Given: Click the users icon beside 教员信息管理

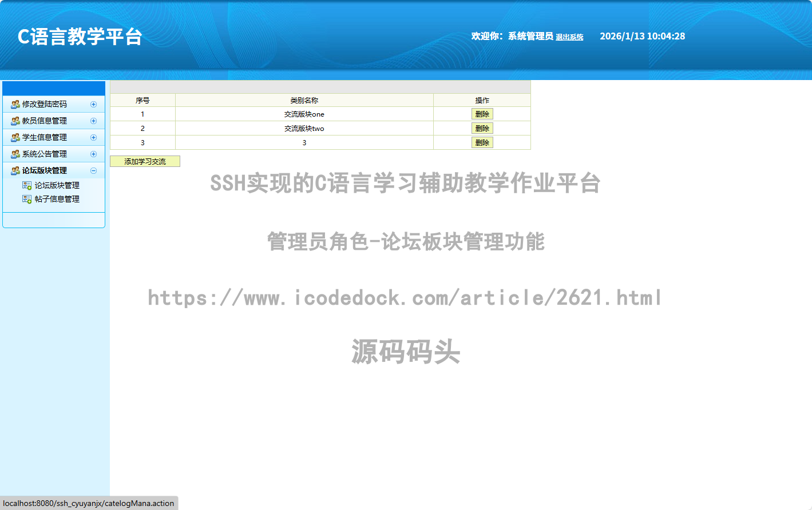Looking at the screenshot, I should [15, 121].
